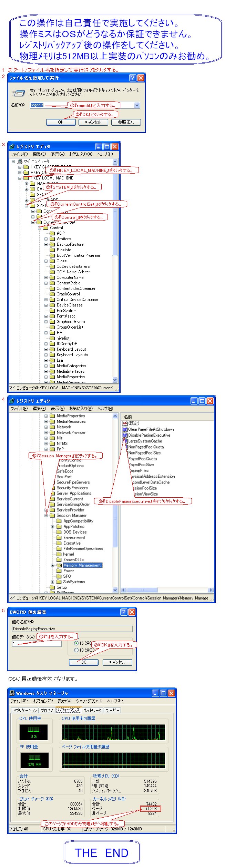Image resolution: width=225 pixels, height=868 pixels.
Task: Select the Keyboard Layouts tree item
Action: [72, 355]
